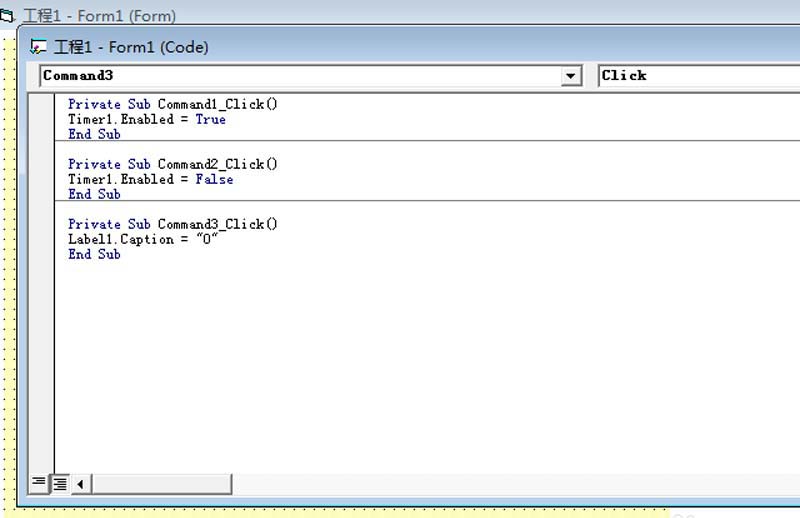The height and width of the screenshot is (518, 800).
Task: Place cursor on the False keyword
Action: (x=214, y=180)
